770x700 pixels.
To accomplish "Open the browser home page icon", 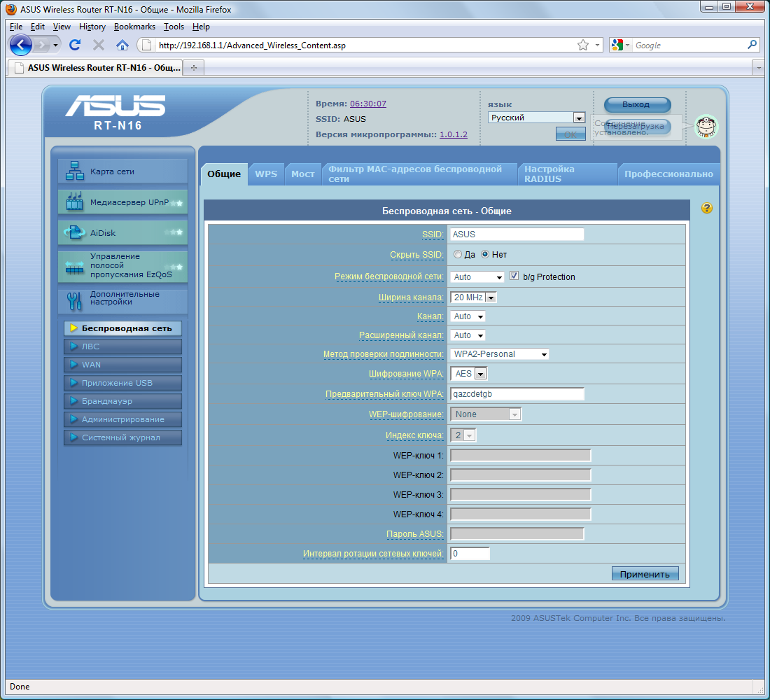I will (x=122, y=45).
